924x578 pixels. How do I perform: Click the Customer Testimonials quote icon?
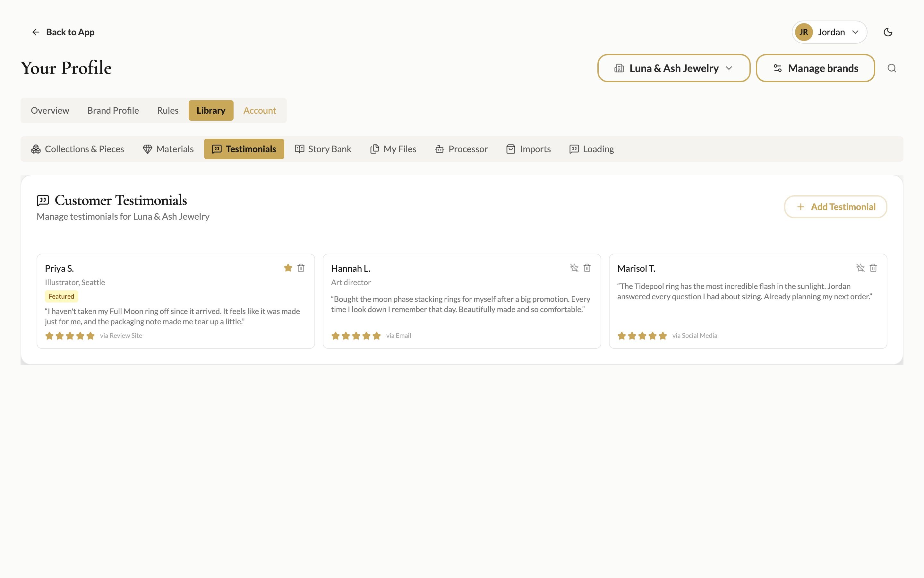(43, 200)
